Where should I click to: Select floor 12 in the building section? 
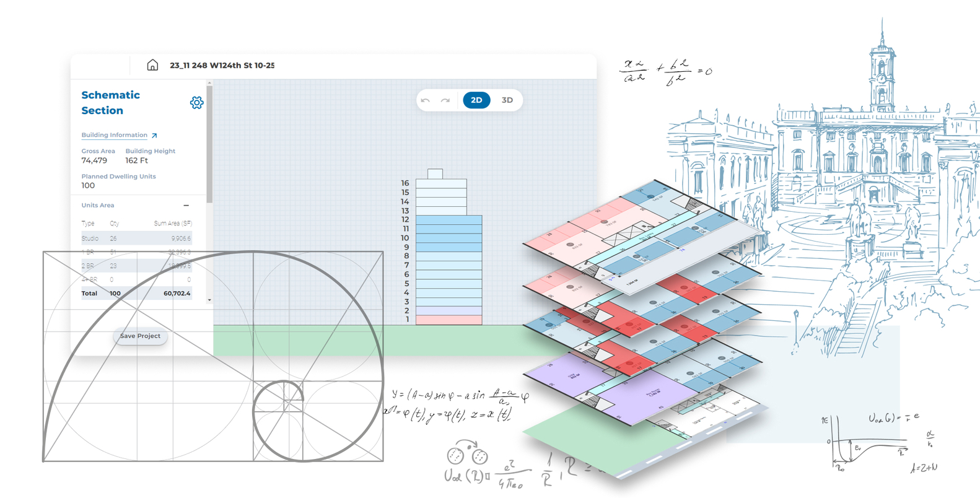tap(448, 220)
